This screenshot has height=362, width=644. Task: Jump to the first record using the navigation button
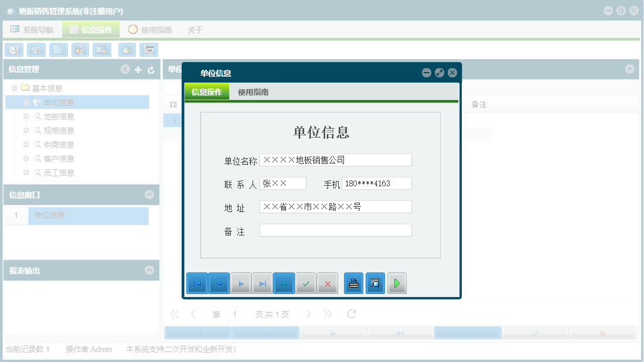coord(197,283)
